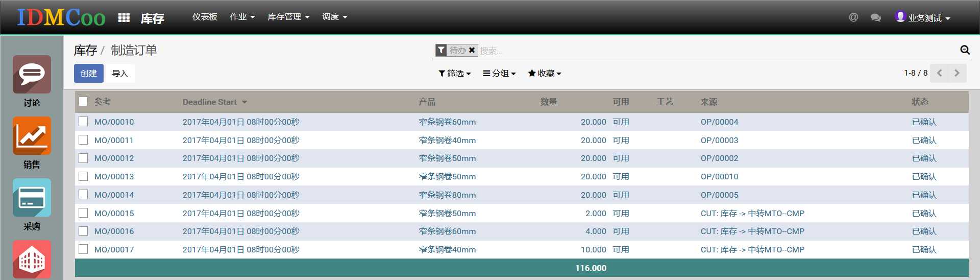Image resolution: width=980 pixels, height=280 pixels.
Task: Remove the 待办 filter facet
Action: click(472, 50)
